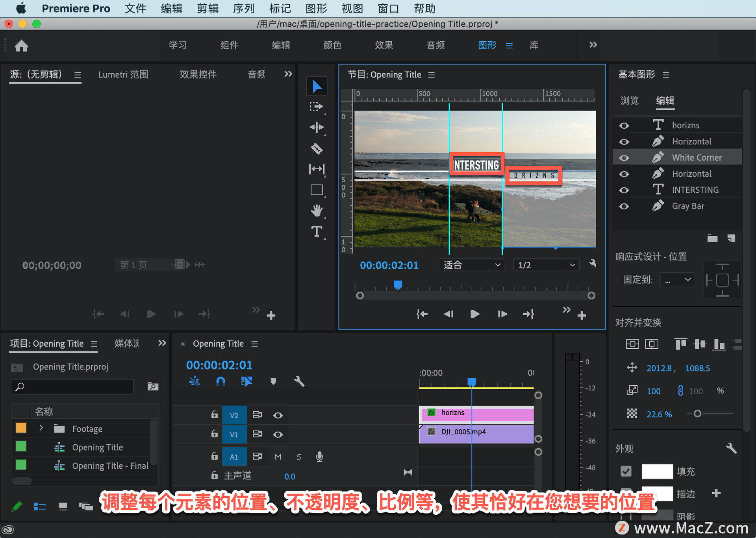Viewport: 756px width, 538px height.
Task: Select the Ripple Edit tool
Action: click(x=317, y=127)
